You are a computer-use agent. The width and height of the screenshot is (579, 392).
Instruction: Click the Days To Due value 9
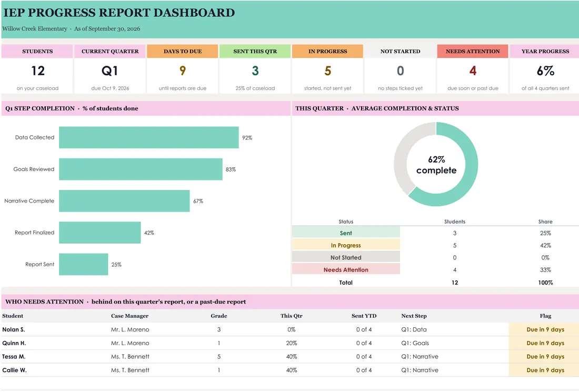pos(183,71)
